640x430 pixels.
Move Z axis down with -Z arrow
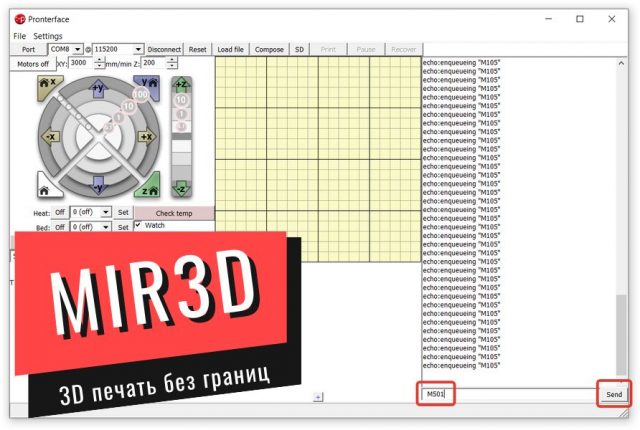tap(181, 188)
